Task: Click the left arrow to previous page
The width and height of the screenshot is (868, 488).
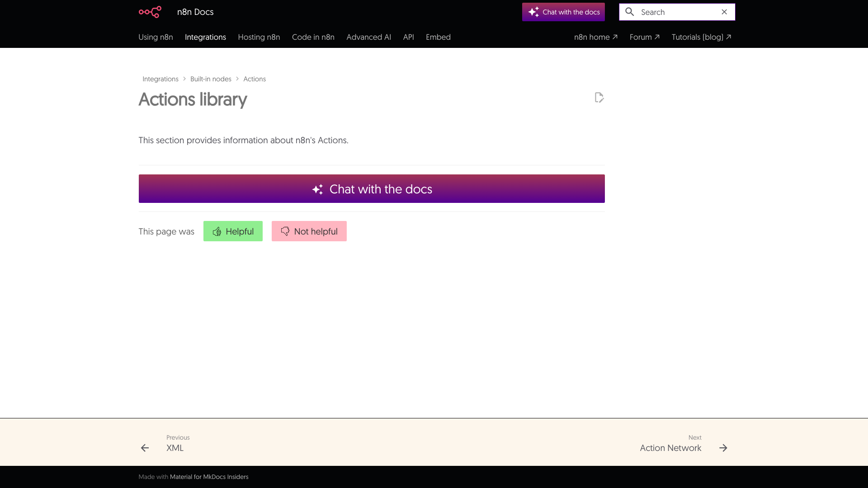Action: click(x=145, y=448)
